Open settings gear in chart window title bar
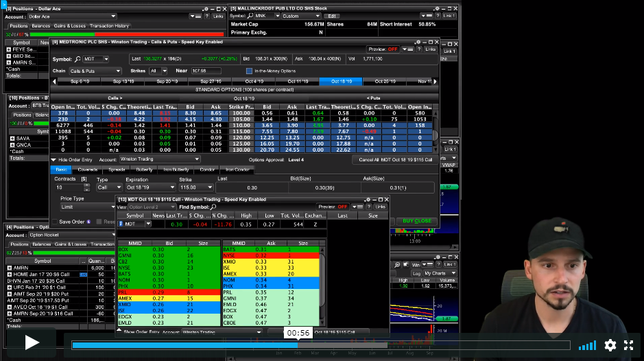 438,257
